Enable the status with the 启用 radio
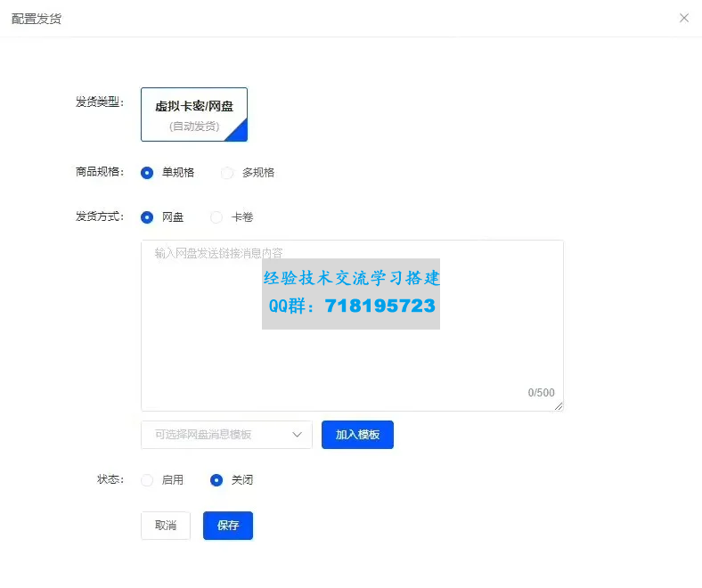Viewport: 702px width, 588px height. 147,480
